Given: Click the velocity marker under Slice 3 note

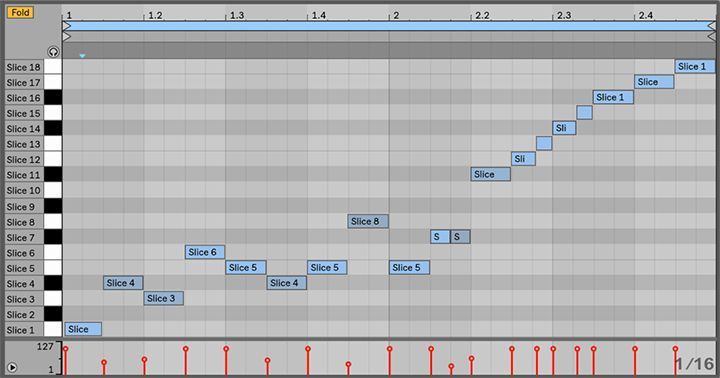Looking at the screenshot, I should (144, 360).
